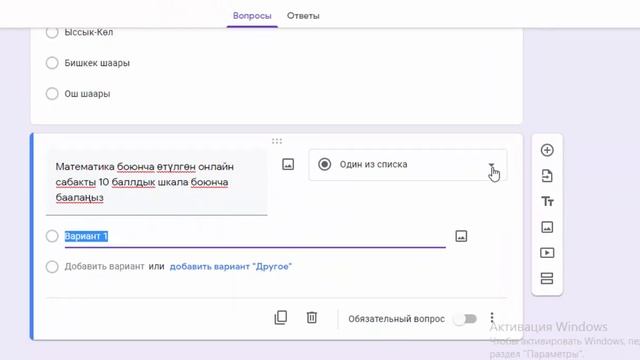Click the Add question plus icon

(547, 150)
